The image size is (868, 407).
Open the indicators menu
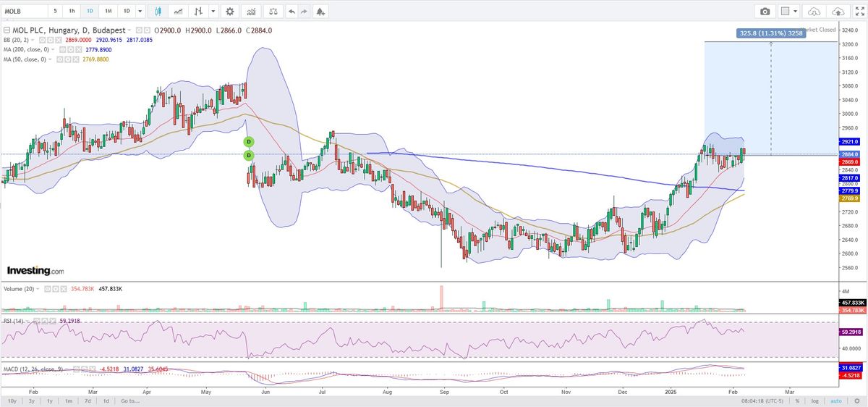pyautogui.click(x=252, y=11)
